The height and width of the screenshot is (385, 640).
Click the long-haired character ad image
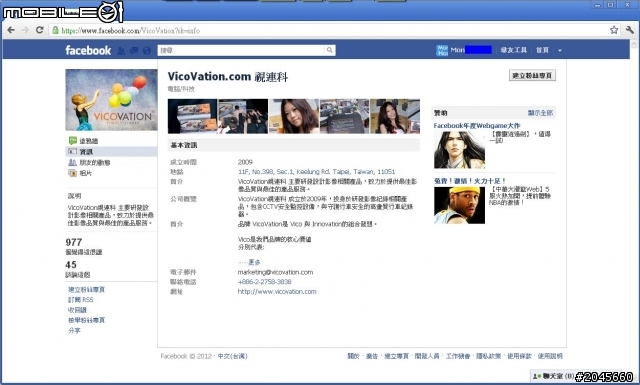[x=460, y=150]
